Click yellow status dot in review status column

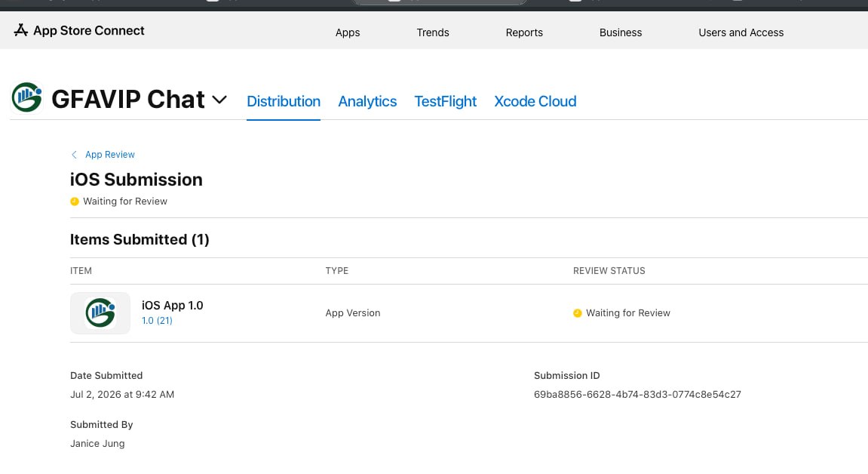578,313
